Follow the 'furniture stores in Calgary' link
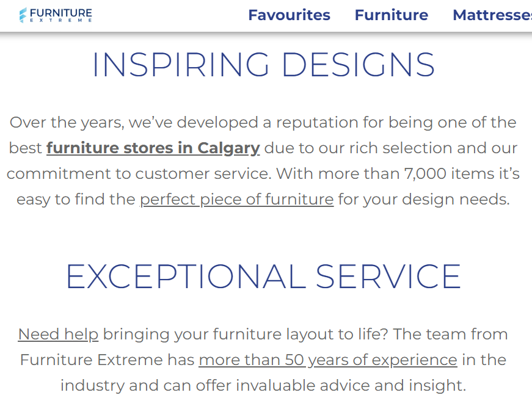Image resolution: width=532 pixels, height=420 pixels. (153, 148)
